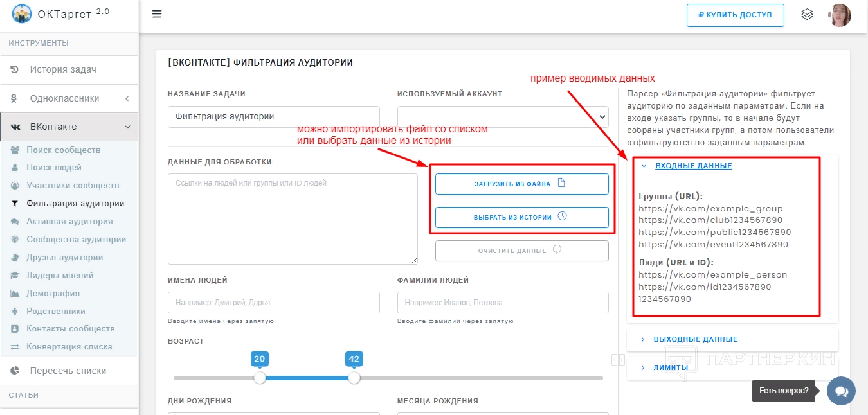
Task: Focus the Имена людей input field
Action: pyautogui.click(x=273, y=303)
